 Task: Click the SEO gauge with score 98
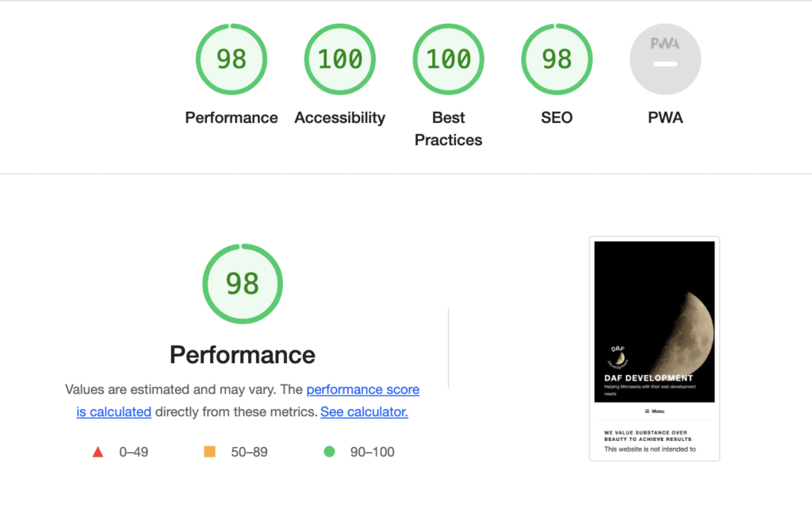click(x=556, y=59)
